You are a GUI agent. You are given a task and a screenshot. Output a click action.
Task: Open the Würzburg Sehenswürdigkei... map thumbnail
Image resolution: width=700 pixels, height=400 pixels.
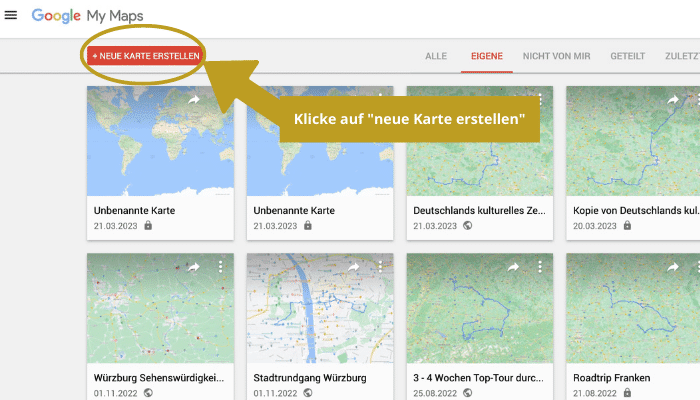pyautogui.click(x=160, y=308)
